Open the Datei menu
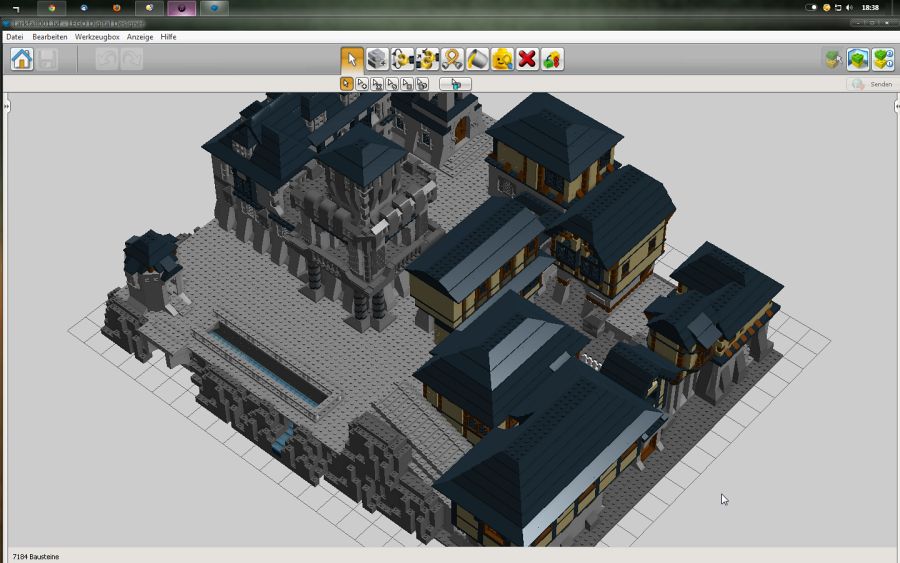This screenshot has height=563, width=900. click(15, 37)
